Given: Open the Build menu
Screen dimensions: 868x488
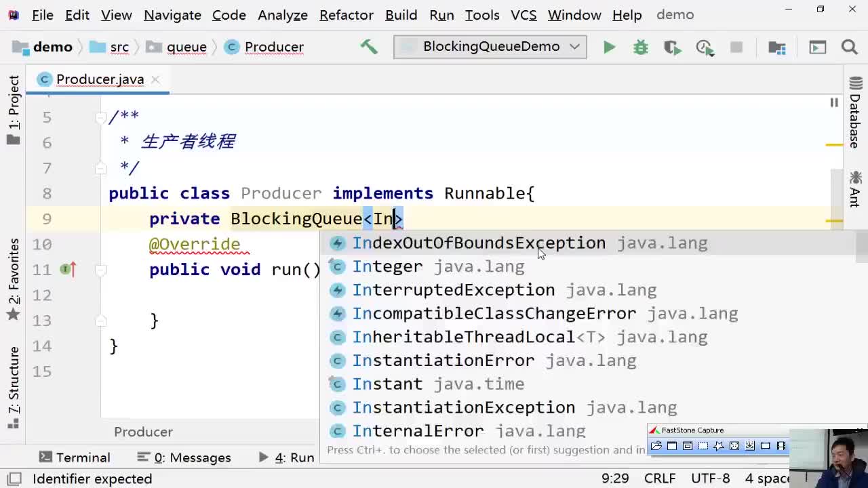Looking at the screenshot, I should pos(401,14).
